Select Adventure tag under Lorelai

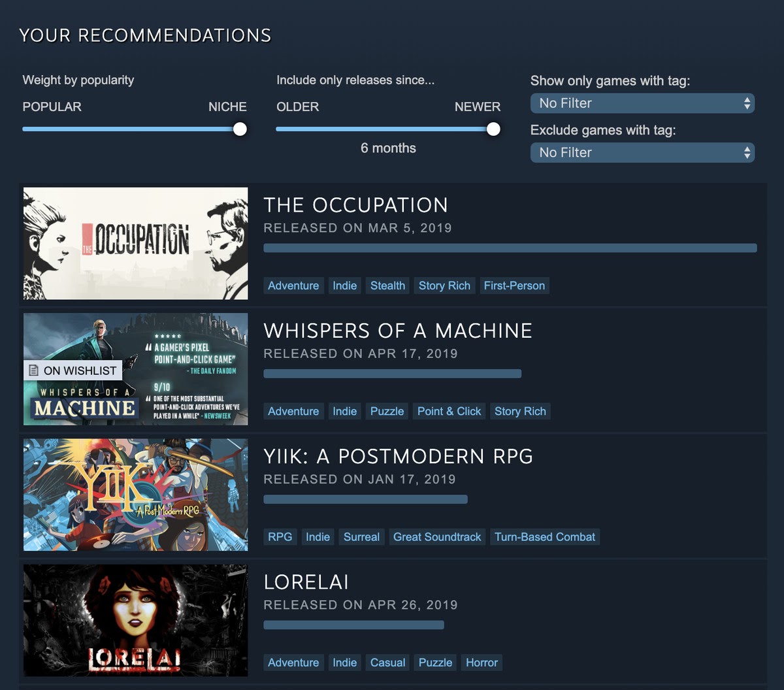293,662
